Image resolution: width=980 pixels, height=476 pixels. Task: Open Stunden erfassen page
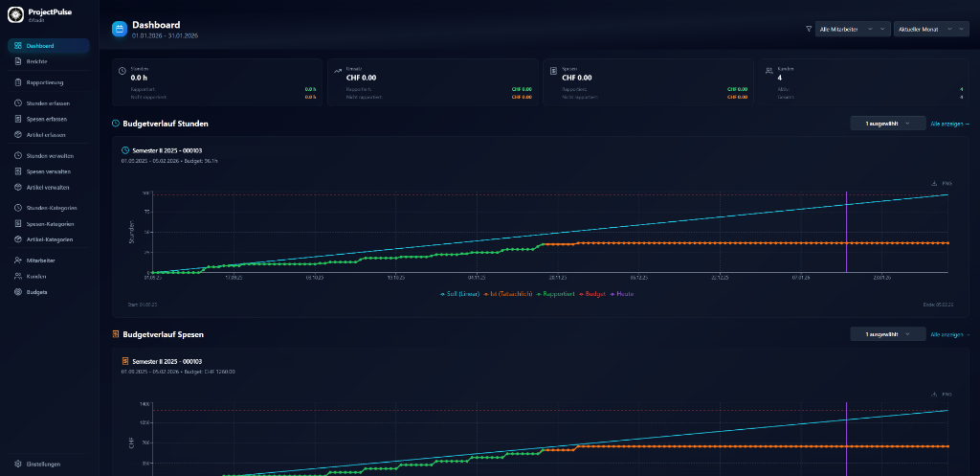coord(48,102)
